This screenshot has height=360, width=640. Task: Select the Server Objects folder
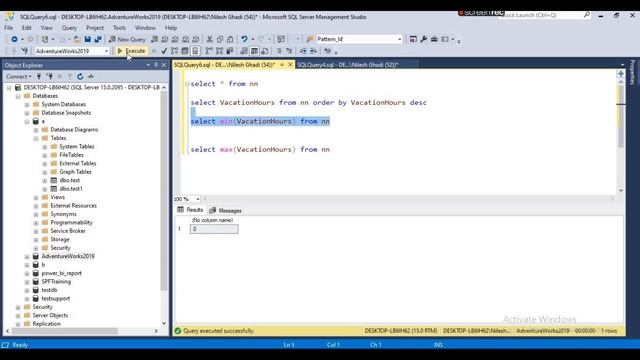pyautogui.click(x=50, y=315)
